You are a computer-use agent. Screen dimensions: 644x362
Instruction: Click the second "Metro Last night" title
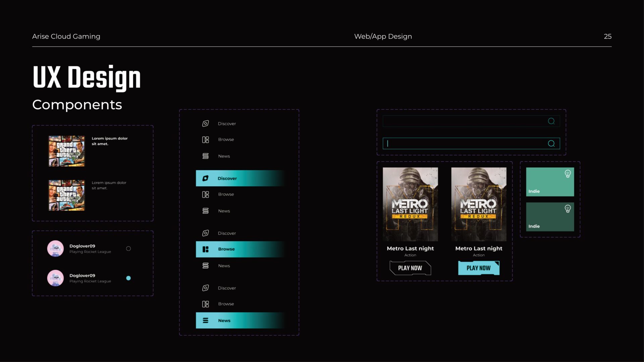coord(479,248)
